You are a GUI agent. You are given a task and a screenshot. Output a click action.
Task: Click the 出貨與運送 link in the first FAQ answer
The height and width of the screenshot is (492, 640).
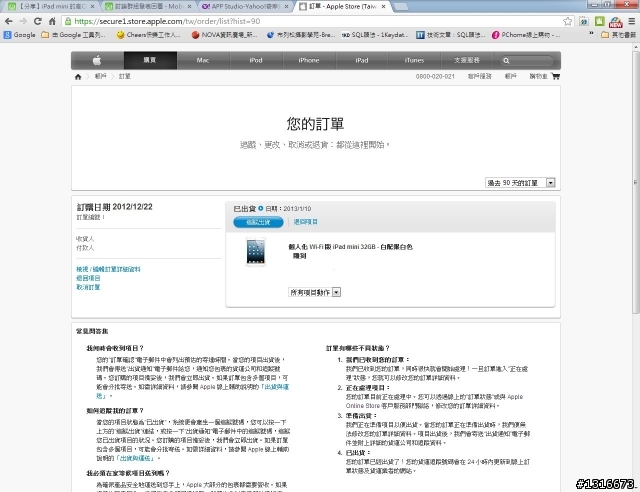click(276, 387)
